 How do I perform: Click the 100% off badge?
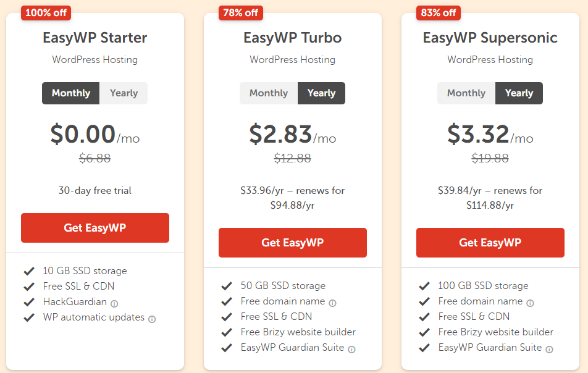(x=45, y=12)
